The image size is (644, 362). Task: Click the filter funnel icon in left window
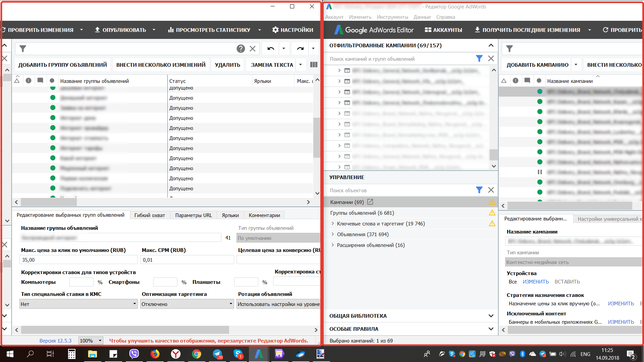23,49
